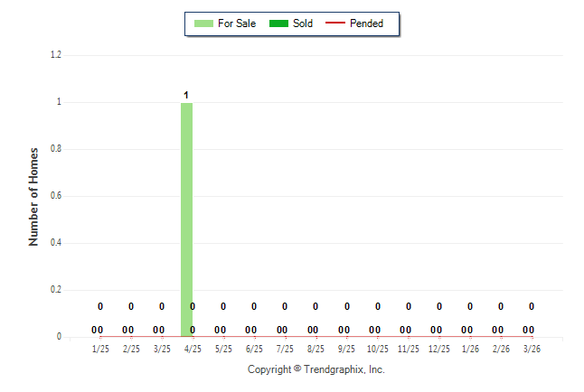Viewport: 584px width, 392px height.
Task: Toggle the Sold series legend label
Action: [x=303, y=23]
